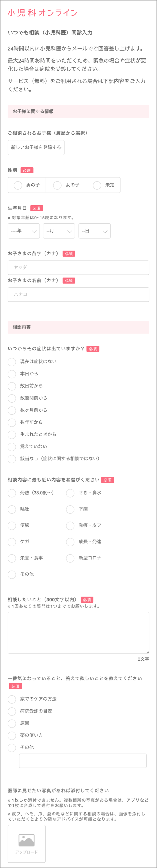The width and height of the screenshot is (157, 868).
Task: Click the child's surname kana field
Action: (x=78, y=268)
